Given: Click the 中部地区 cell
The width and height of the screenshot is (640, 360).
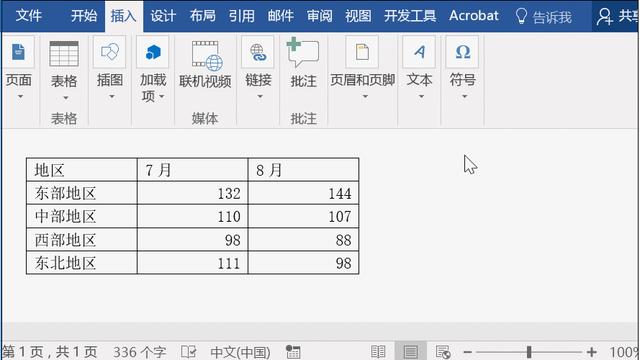Looking at the screenshot, I should pyautogui.click(x=82, y=216).
